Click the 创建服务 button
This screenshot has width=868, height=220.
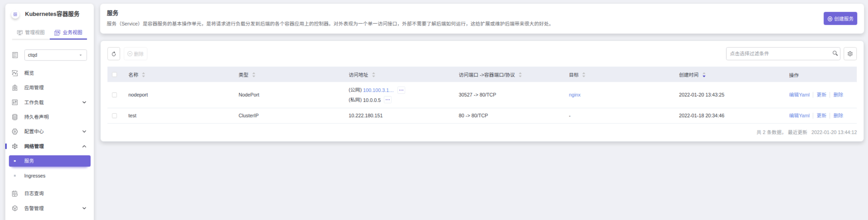[840, 19]
